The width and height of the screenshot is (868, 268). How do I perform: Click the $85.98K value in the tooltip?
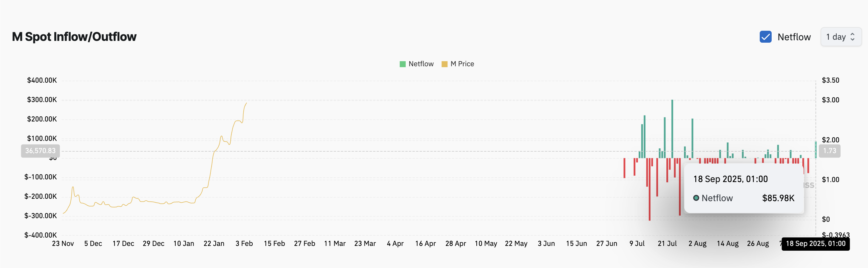coord(778,198)
